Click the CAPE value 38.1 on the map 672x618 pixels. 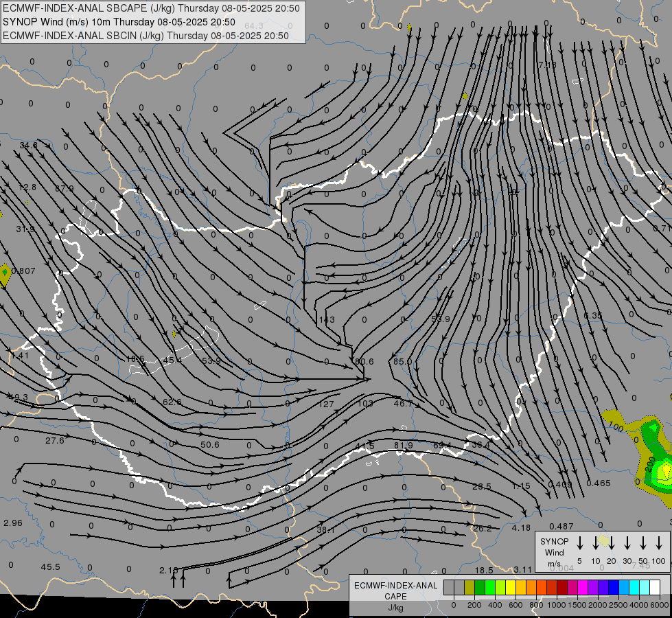click(x=326, y=530)
